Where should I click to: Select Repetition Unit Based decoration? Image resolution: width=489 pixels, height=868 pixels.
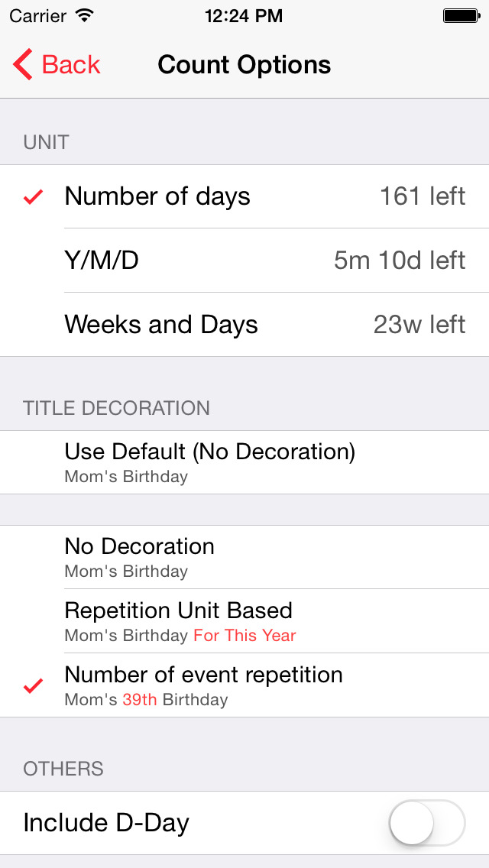178,620
